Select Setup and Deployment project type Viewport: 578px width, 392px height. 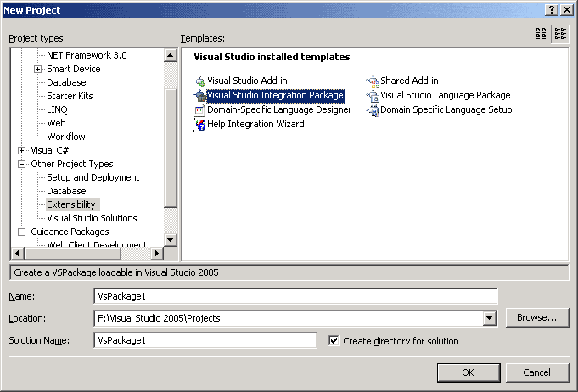(93, 177)
